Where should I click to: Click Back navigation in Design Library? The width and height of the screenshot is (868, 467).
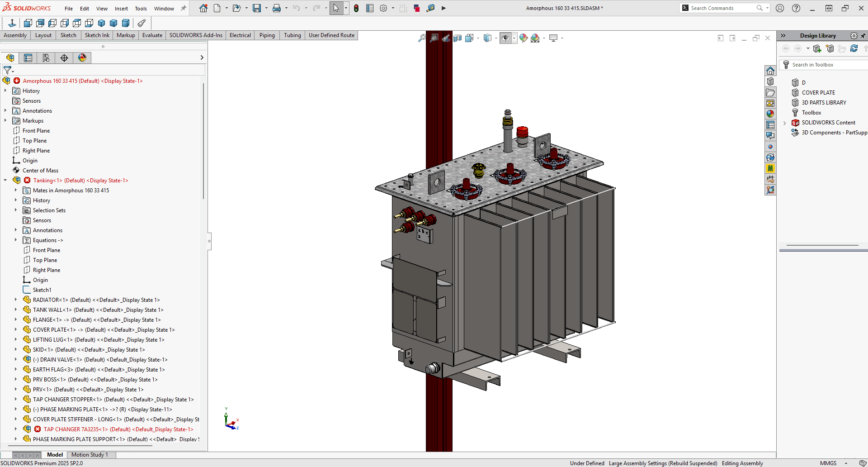coord(786,48)
